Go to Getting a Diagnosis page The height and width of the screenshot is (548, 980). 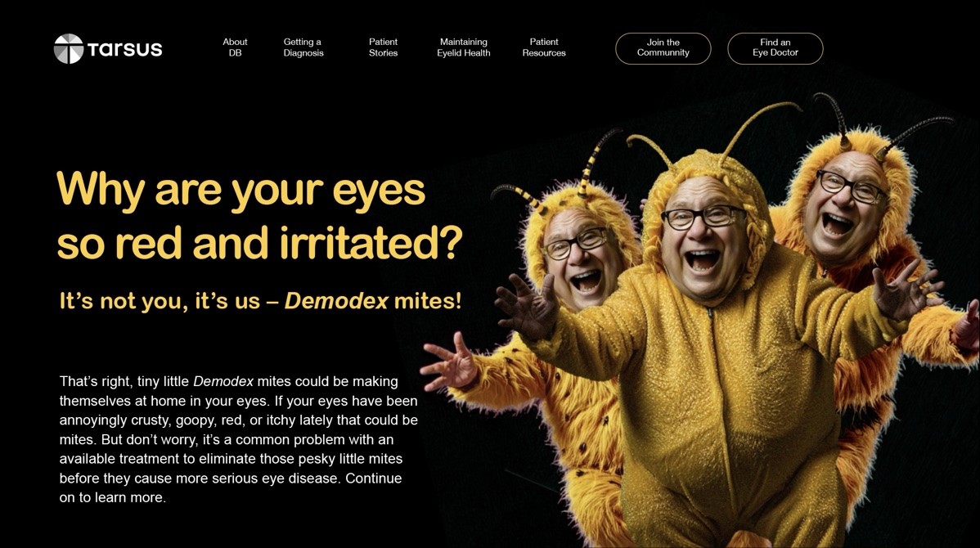pos(303,47)
